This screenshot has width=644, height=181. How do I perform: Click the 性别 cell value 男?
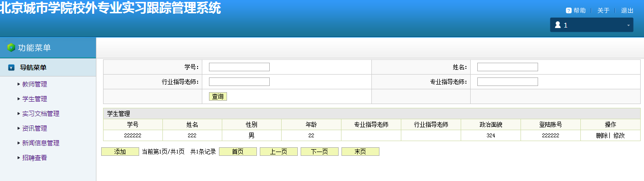point(252,135)
